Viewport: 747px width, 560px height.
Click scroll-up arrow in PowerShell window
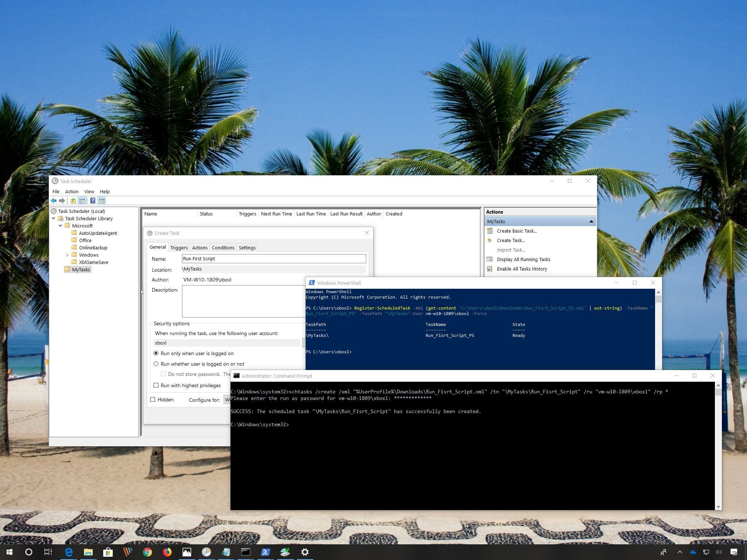click(x=658, y=292)
